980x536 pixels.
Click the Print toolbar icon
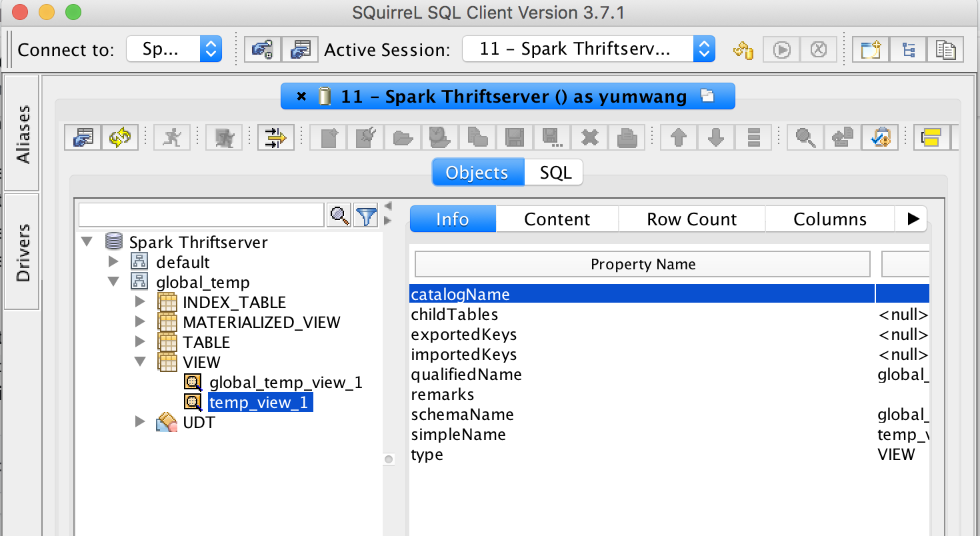click(x=627, y=138)
